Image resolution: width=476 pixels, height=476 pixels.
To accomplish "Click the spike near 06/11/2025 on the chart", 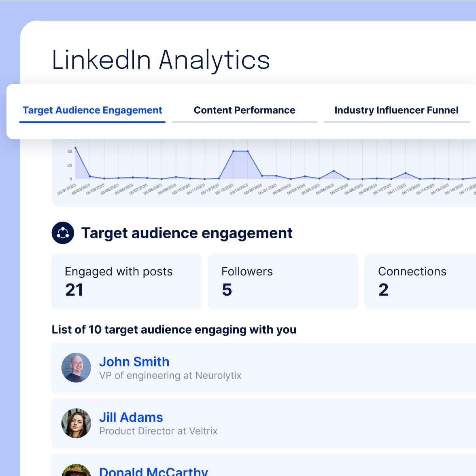I will click(406, 173).
